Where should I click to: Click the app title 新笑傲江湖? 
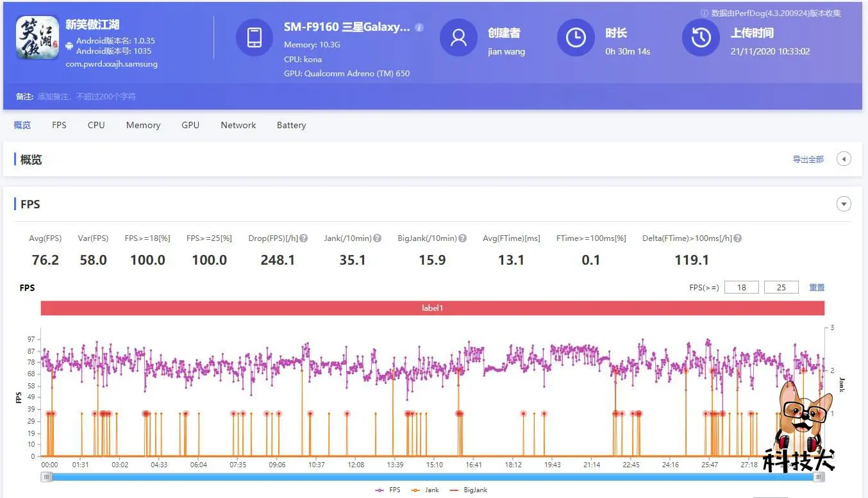(x=92, y=25)
